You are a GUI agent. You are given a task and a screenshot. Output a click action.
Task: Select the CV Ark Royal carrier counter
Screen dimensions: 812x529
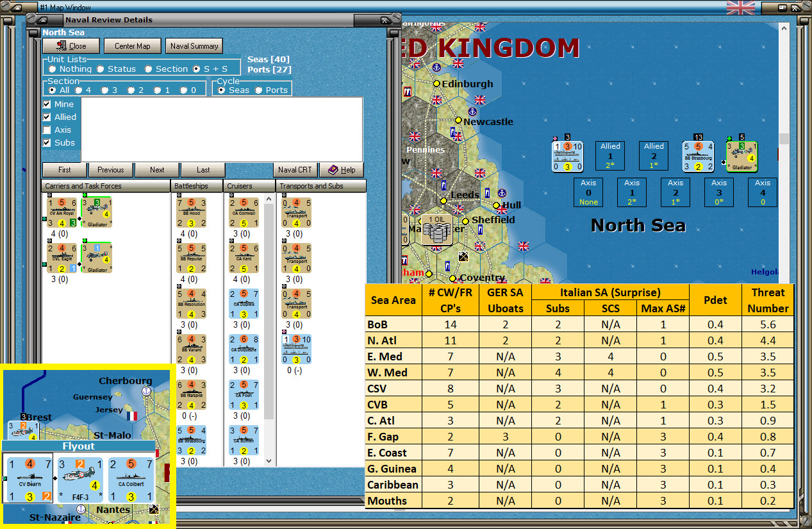tap(62, 213)
